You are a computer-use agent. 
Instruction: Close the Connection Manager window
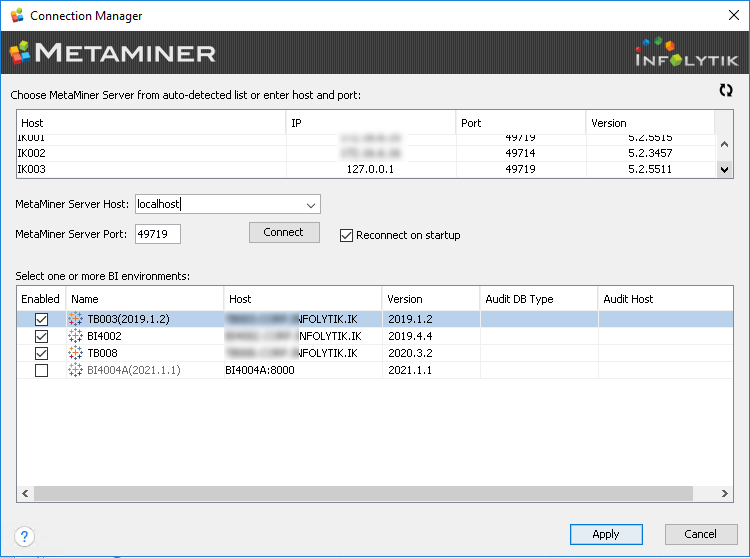pos(734,15)
